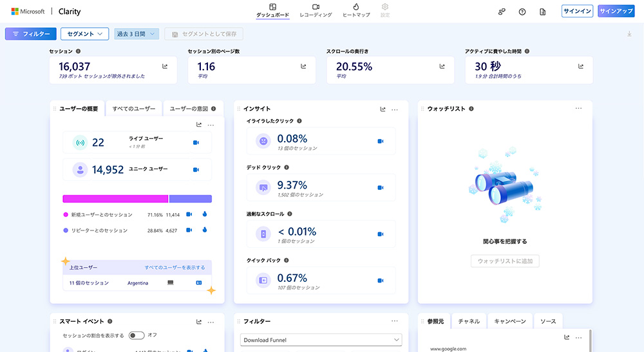
Task: Expand the Segment (セグメント) dropdown
Action: pyautogui.click(x=84, y=34)
